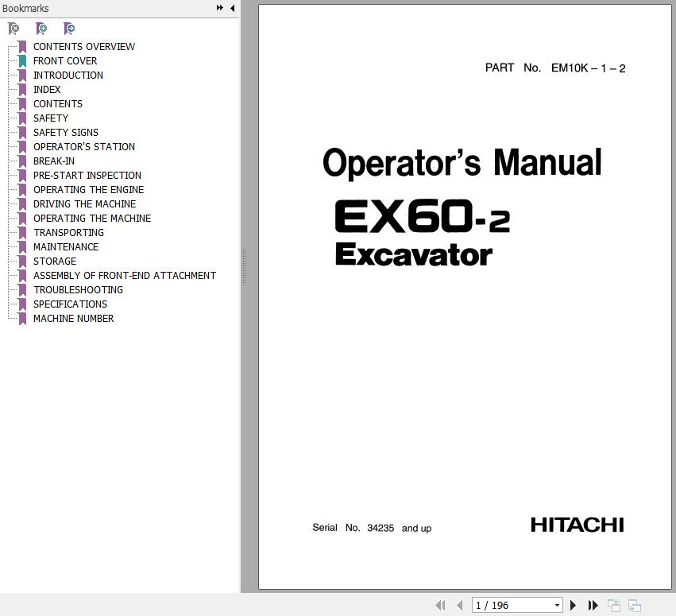Click the bookmark icon beside TROUBLESHOOTING

(x=22, y=290)
